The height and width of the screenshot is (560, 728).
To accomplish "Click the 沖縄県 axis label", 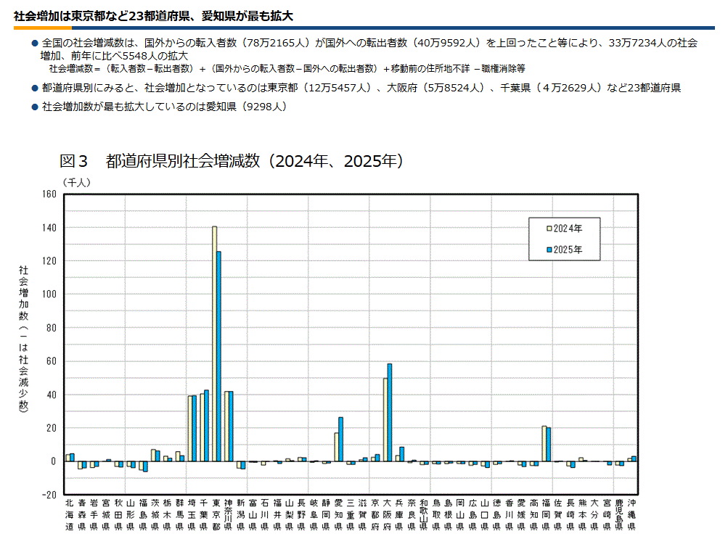I will [x=631, y=514].
